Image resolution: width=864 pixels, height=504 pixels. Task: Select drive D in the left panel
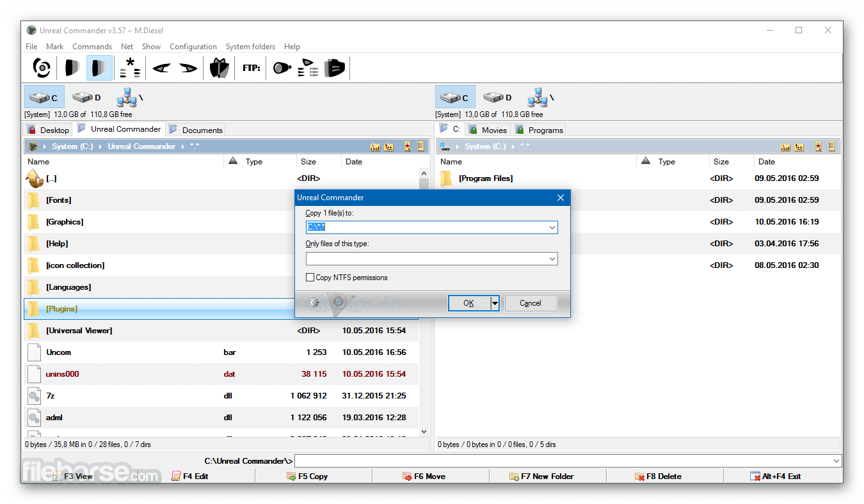click(x=86, y=97)
